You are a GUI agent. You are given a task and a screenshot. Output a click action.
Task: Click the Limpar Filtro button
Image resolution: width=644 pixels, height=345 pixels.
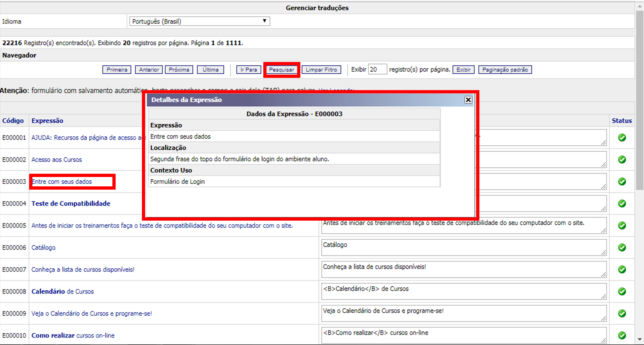point(321,70)
